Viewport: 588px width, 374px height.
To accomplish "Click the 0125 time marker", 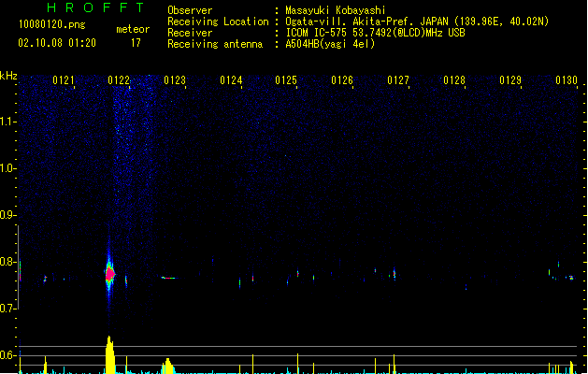I will [x=286, y=80].
